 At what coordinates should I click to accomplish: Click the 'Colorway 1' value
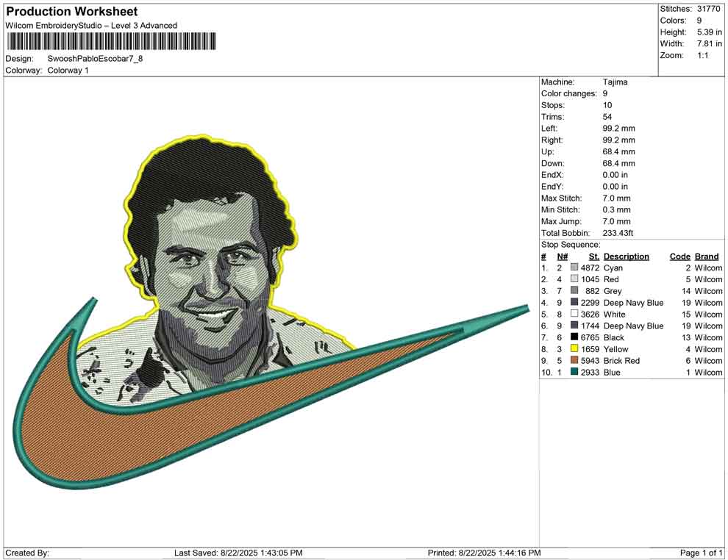point(68,71)
